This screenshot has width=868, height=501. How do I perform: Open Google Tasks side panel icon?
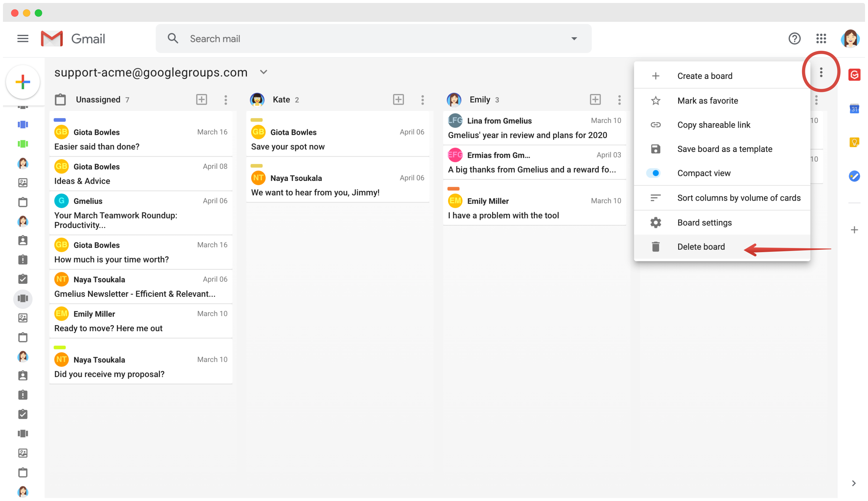point(854,176)
